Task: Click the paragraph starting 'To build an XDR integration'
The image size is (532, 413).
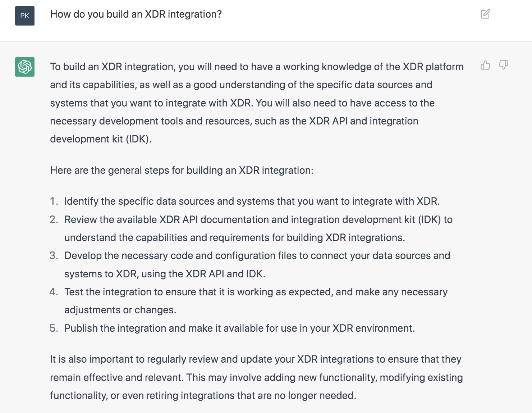Action: [x=257, y=103]
